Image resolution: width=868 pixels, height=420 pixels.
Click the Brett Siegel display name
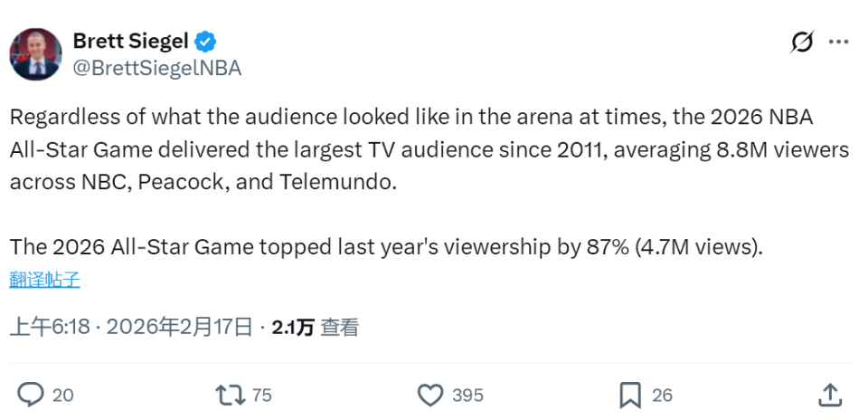point(131,42)
